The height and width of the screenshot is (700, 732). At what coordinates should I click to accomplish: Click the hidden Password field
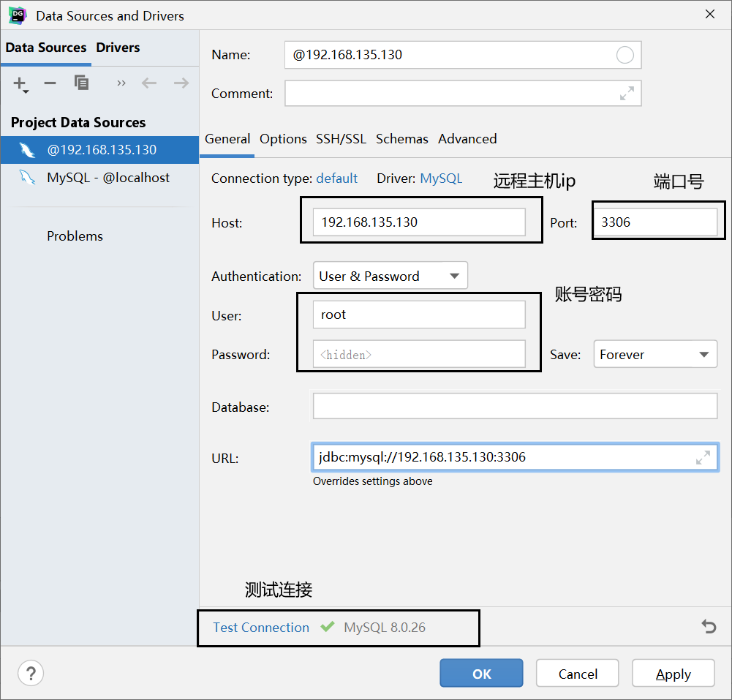click(x=419, y=354)
